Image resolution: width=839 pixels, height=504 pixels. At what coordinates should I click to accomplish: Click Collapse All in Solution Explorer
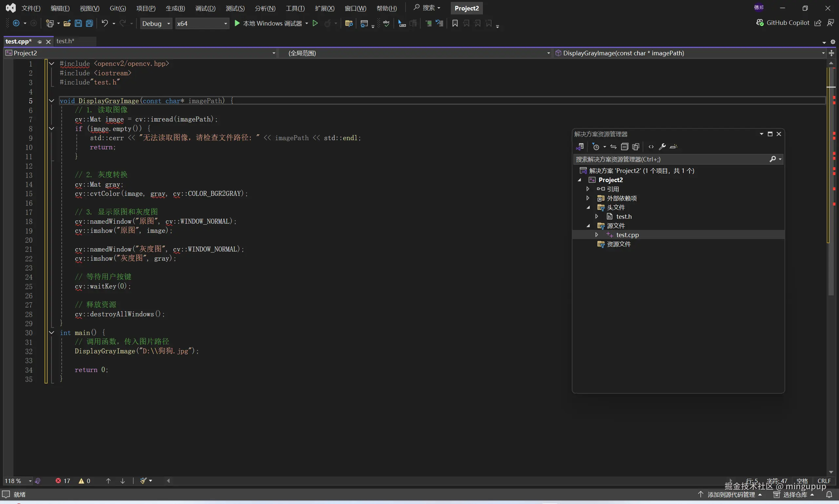pos(625,147)
